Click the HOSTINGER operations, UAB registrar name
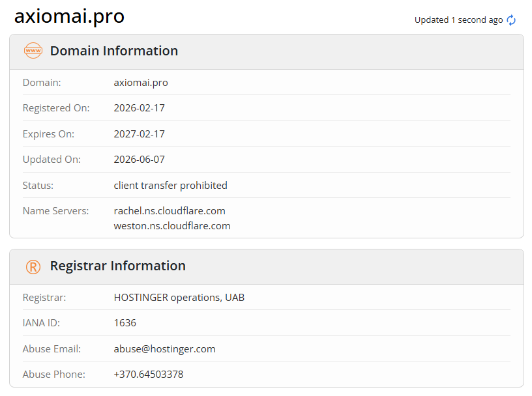Viewport: 532px width, 396px height. (x=179, y=298)
